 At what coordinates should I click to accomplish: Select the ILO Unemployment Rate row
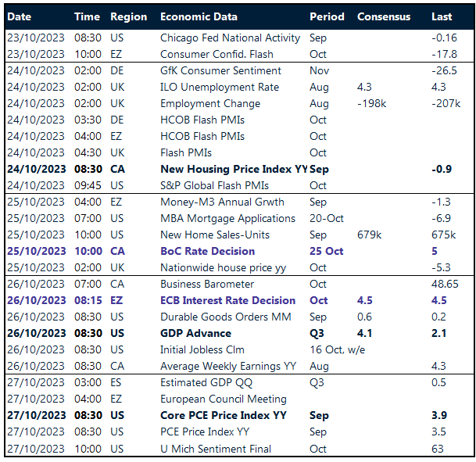coord(218,87)
